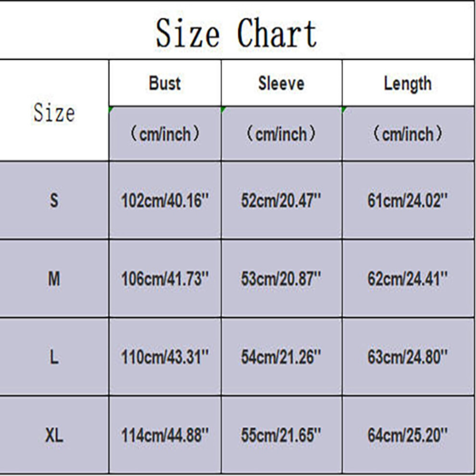
Task: Click the green triangle marker in Bust column
Action: [111, 109]
